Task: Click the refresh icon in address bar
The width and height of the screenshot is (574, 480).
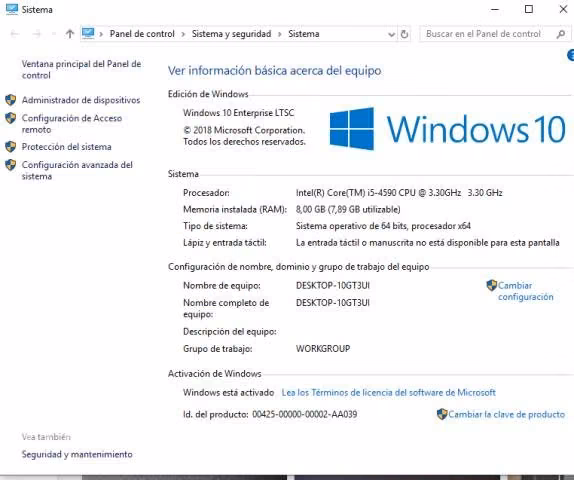Action: pyautogui.click(x=404, y=34)
